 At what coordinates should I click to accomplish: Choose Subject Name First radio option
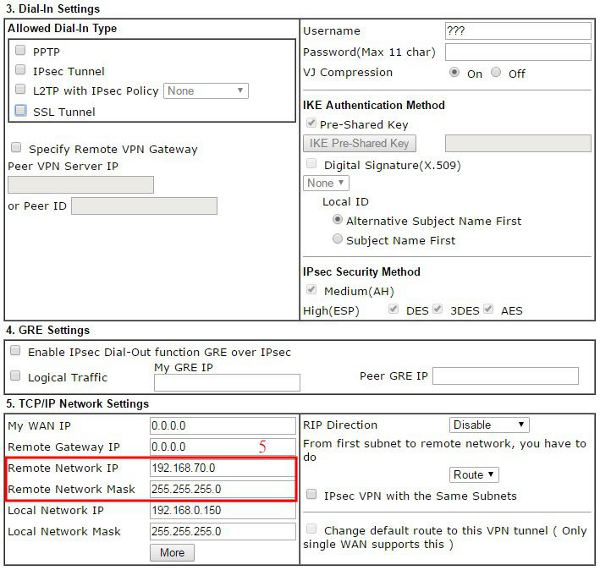[337, 239]
